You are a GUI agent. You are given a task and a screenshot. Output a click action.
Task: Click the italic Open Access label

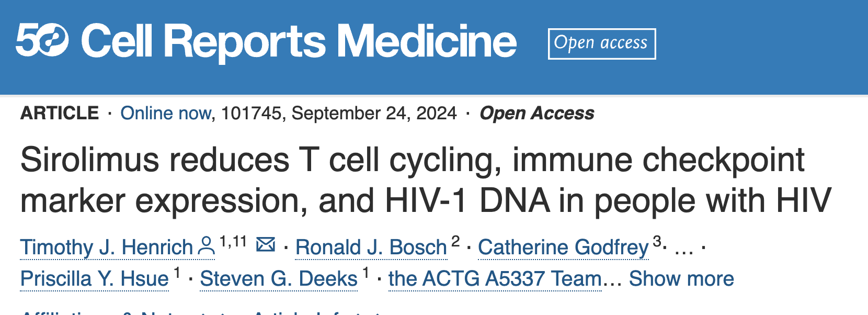click(x=537, y=113)
